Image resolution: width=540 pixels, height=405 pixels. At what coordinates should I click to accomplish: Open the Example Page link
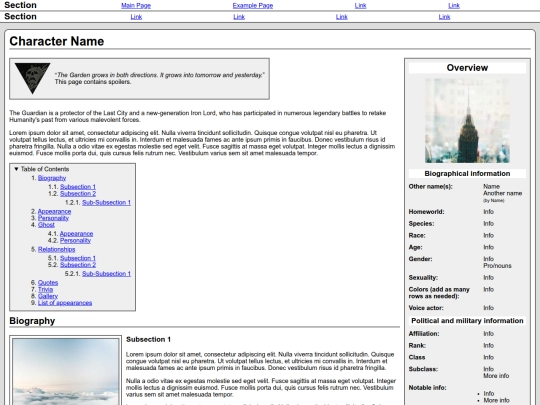(x=252, y=6)
